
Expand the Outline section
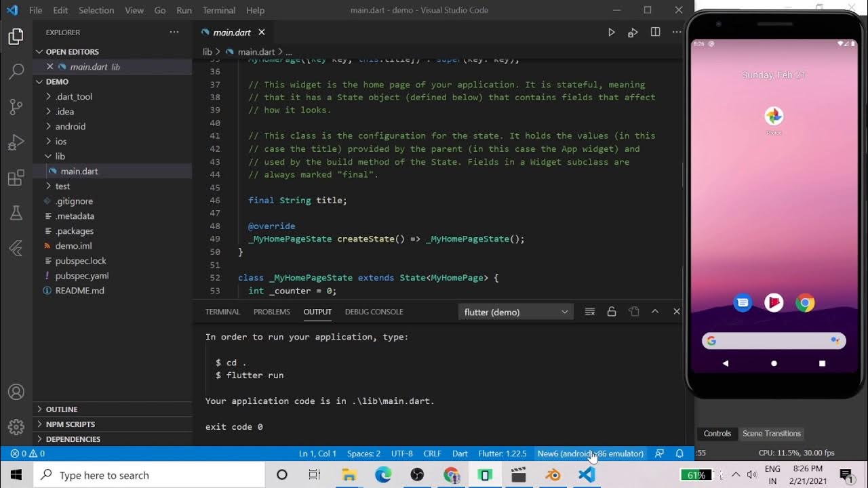click(113, 409)
